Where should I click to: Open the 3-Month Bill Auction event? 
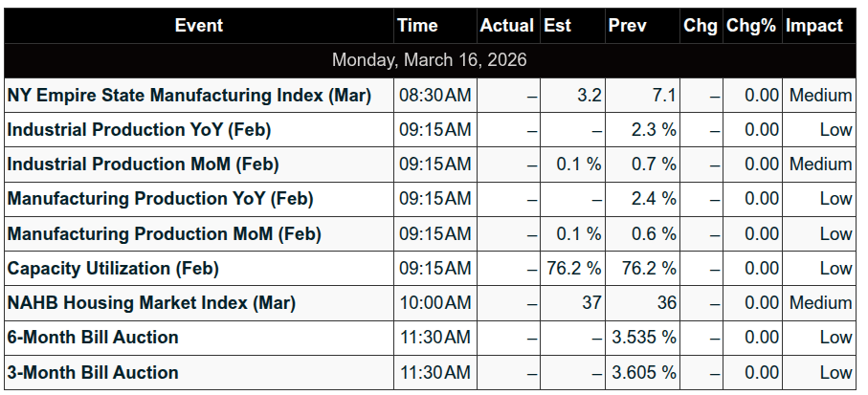pyautogui.click(x=93, y=373)
